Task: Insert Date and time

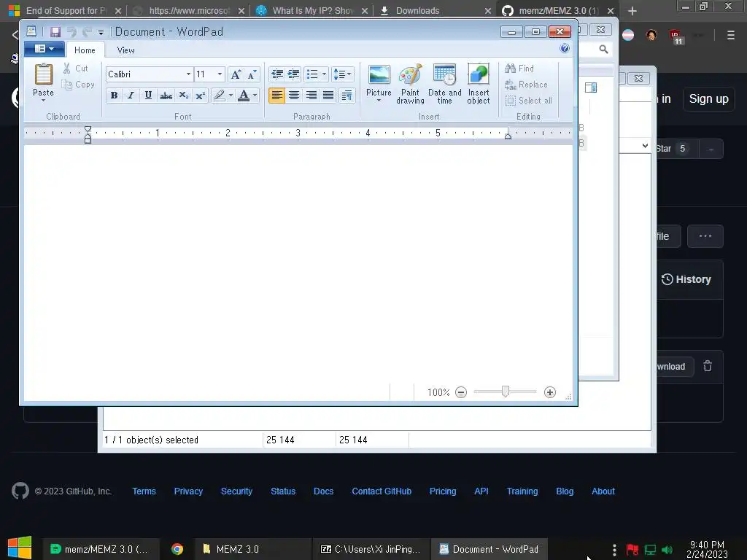Action: coord(444,84)
